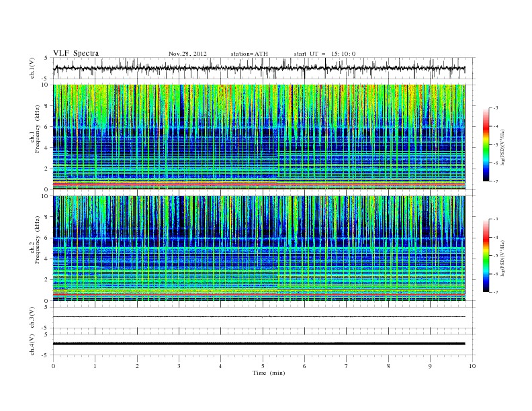
Task: Click the 'ch.1(V)' waveform axis label
Action: pyautogui.click(x=32, y=68)
